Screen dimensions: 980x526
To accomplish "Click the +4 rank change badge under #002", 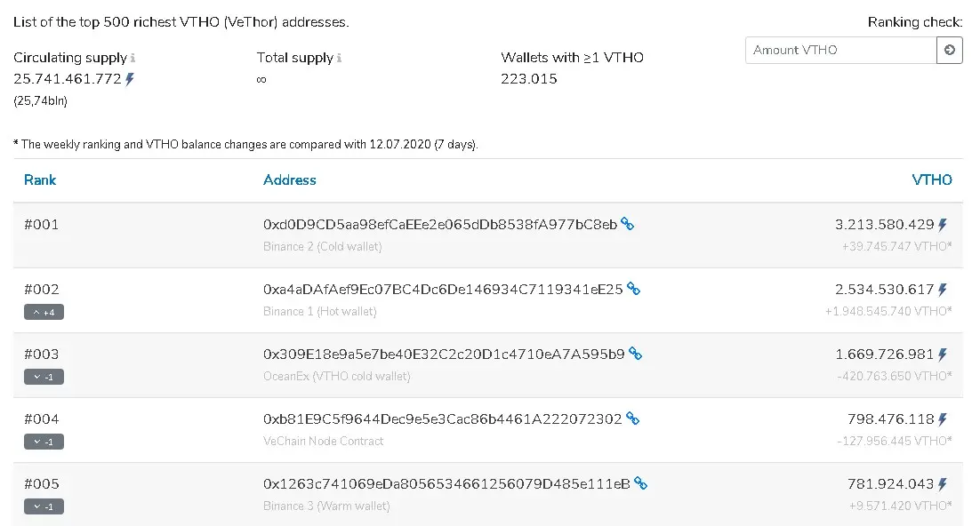I will [x=44, y=312].
